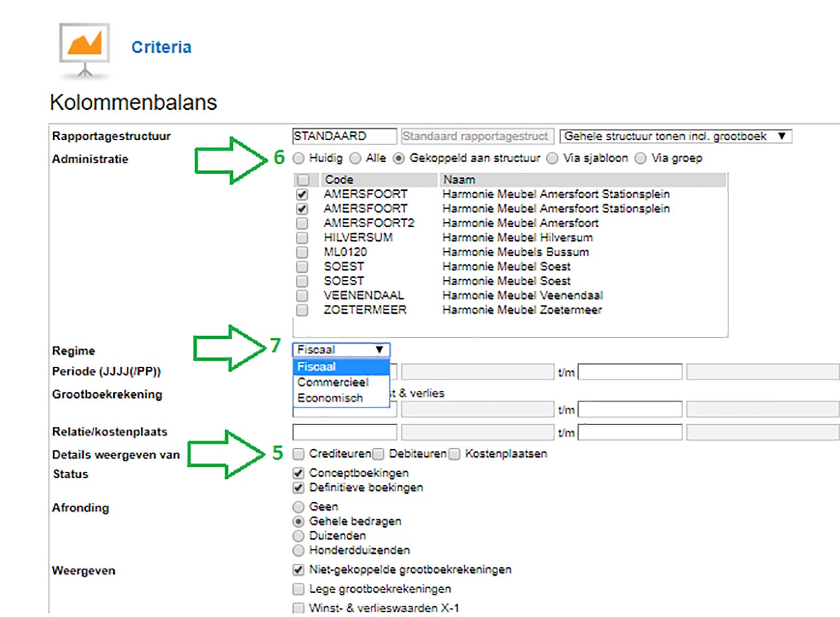Viewport: 840px width, 617px height.
Task: Enable the ZOETERMEER administration checkbox
Action: coord(302,310)
